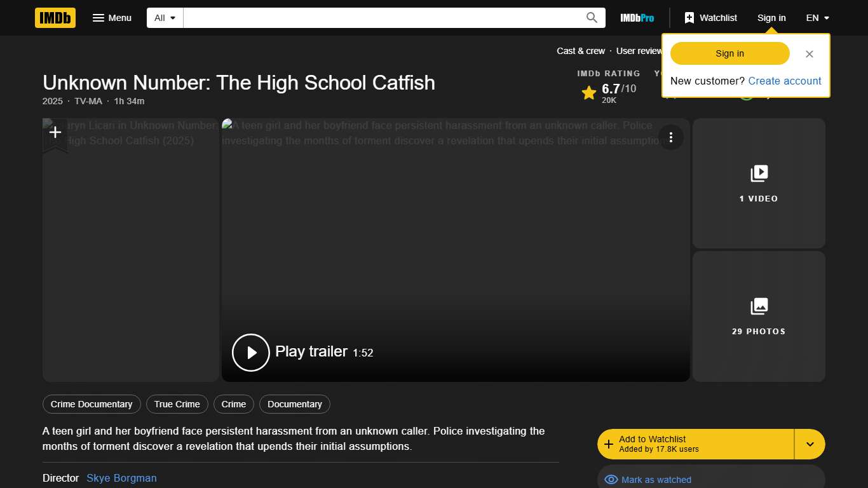
Task: Expand the EN language selector
Action: [x=818, y=18]
